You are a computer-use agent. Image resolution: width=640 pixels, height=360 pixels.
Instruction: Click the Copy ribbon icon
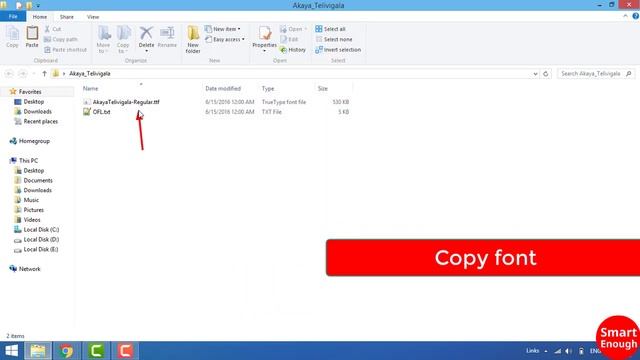click(x=12, y=37)
